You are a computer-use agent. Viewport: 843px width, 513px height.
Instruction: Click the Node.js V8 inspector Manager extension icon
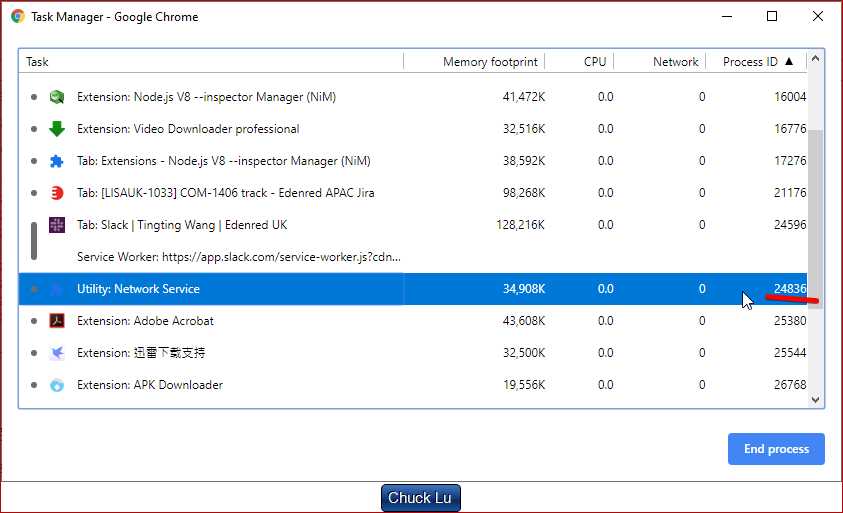coord(56,97)
